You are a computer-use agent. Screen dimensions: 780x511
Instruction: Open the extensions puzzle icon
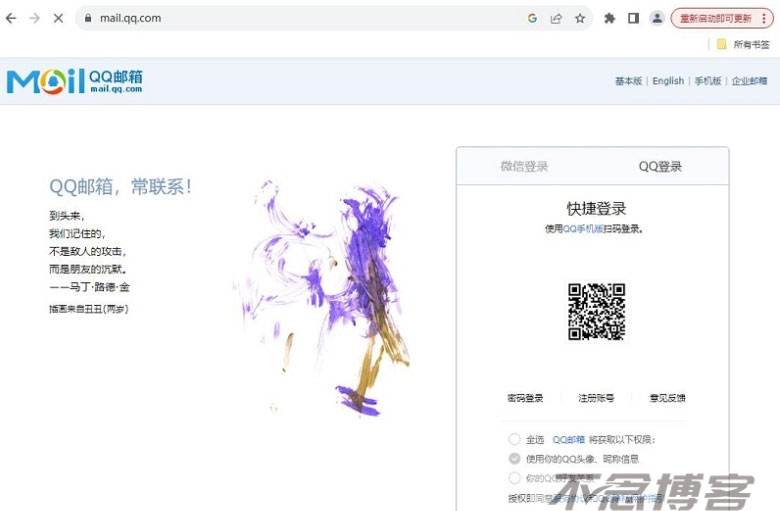pyautogui.click(x=609, y=18)
